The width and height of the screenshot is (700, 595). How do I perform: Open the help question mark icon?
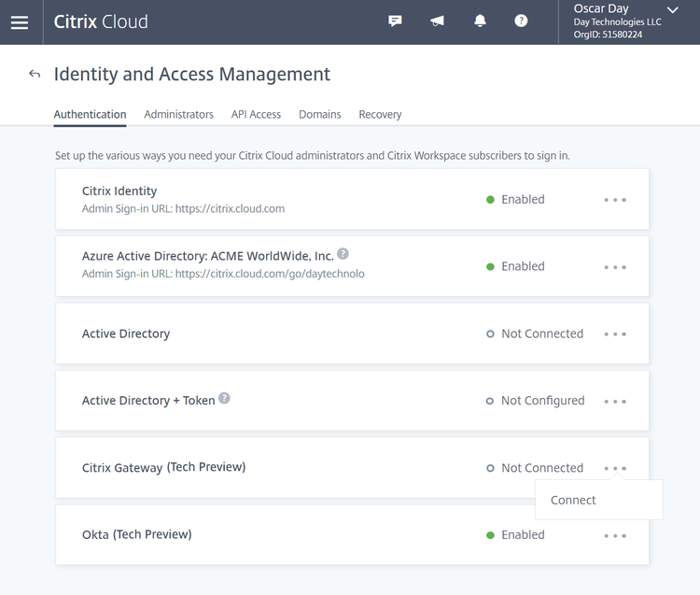[x=521, y=21]
